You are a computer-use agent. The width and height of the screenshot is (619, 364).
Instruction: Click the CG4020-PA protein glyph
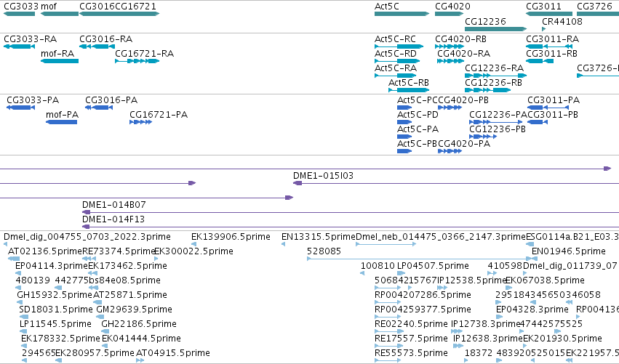pyautogui.click(x=450, y=151)
